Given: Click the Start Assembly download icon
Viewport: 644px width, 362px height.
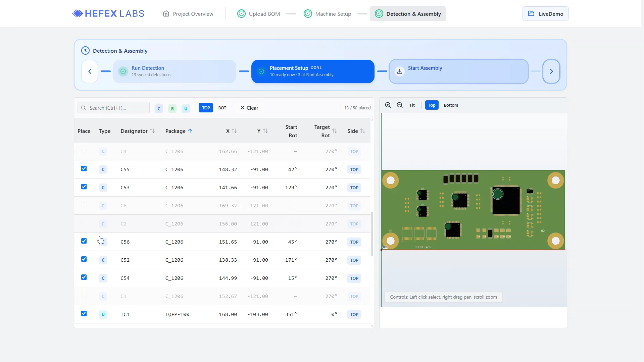Looking at the screenshot, I should 399,71.
